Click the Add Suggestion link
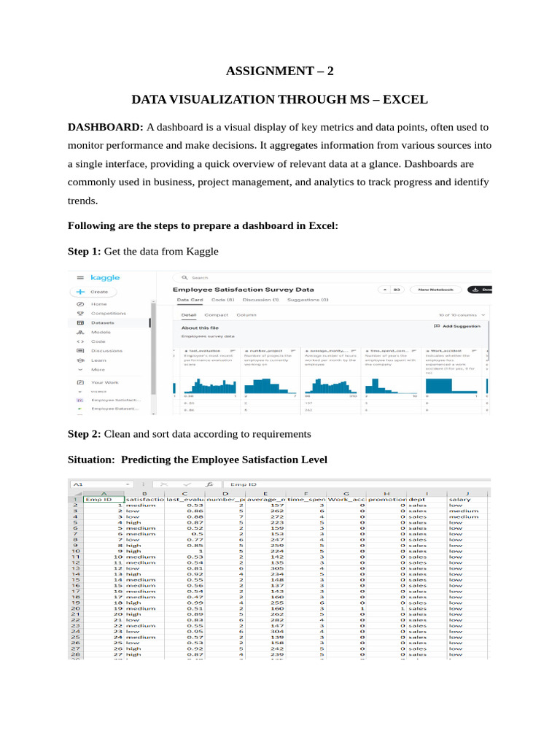560x747 pixels. [x=457, y=326]
